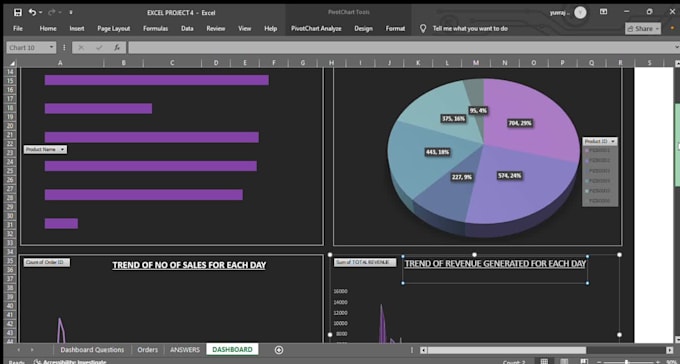
Task: Click the formula bar Enter checkmark icon
Action: click(x=99, y=48)
